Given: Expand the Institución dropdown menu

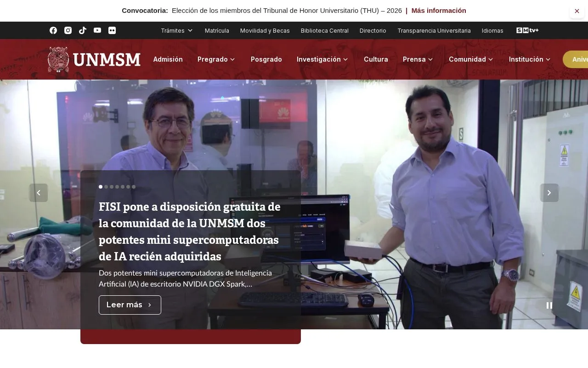Looking at the screenshot, I should 530,59.
